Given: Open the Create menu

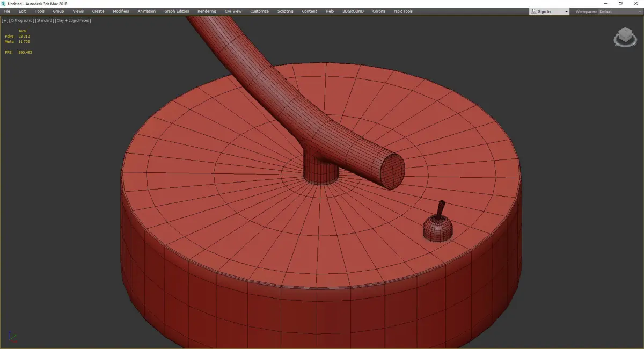Looking at the screenshot, I should [x=98, y=11].
